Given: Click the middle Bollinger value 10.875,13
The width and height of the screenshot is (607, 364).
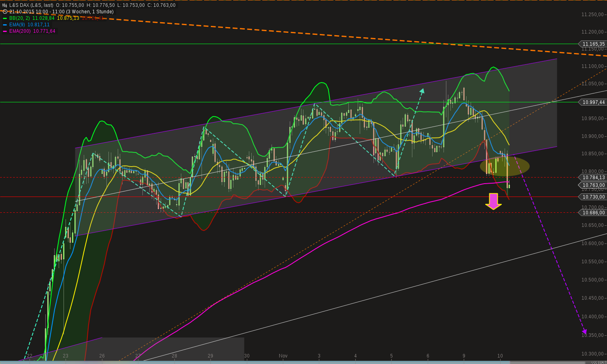Looking at the screenshot, I should pos(68,18).
